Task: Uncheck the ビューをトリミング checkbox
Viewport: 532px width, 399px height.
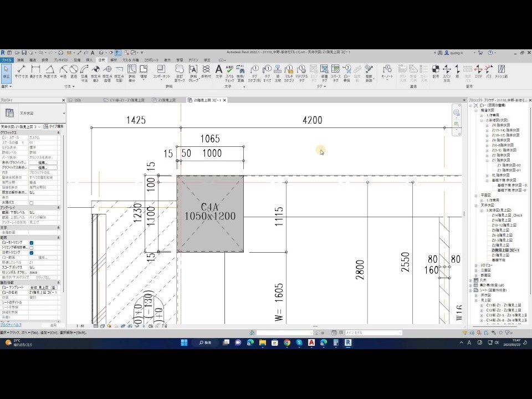Action: (31, 243)
